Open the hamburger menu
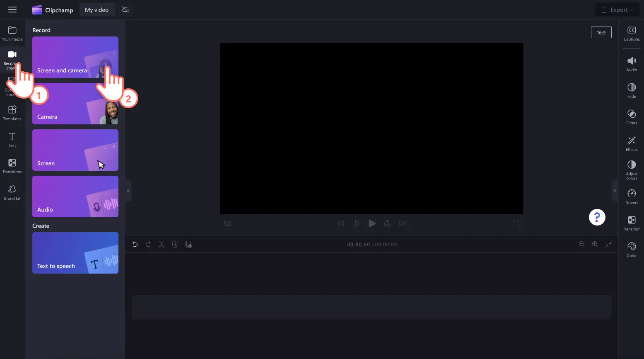The height and width of the screenshot is (359, 644). tap(12, 10)
